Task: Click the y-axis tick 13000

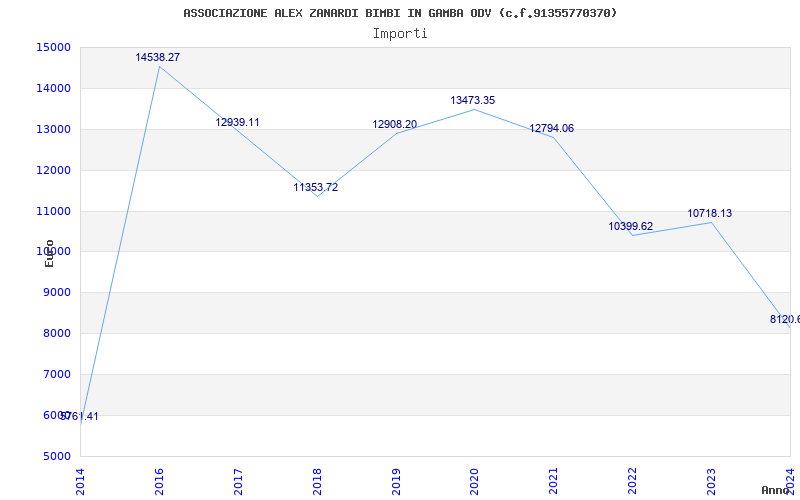Action: tap(53, 129)
